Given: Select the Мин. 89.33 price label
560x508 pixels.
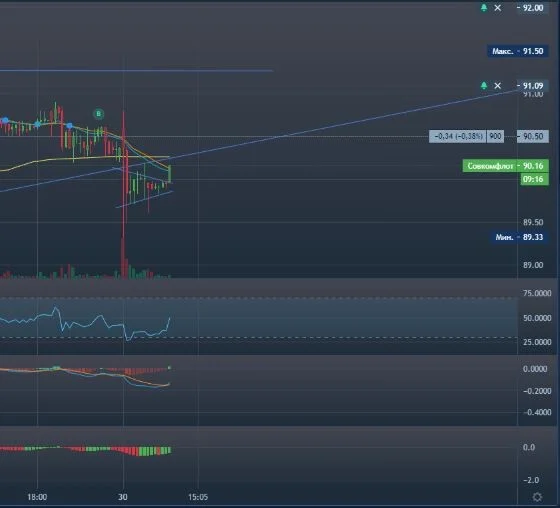Looking at the screenshot, I should coord(519,237).
